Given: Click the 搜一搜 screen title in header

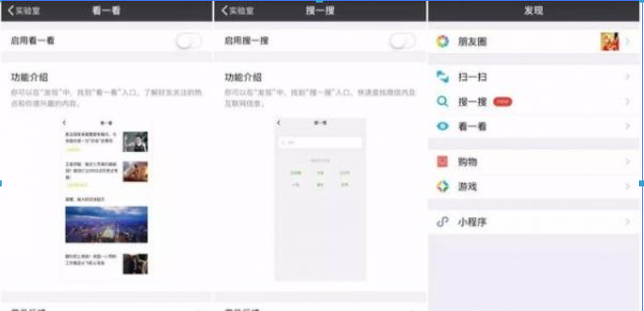Looking at the screenshot, I should pos(320,11).
